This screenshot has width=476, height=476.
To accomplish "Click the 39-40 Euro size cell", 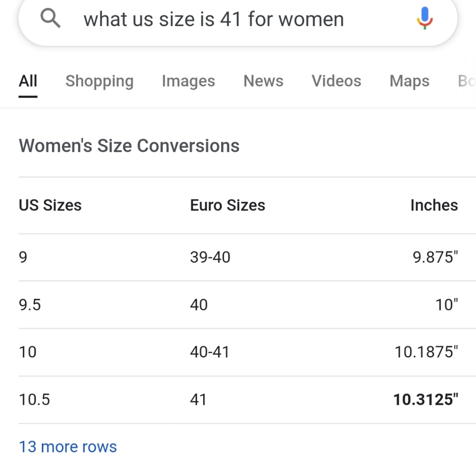I will 210,258.
